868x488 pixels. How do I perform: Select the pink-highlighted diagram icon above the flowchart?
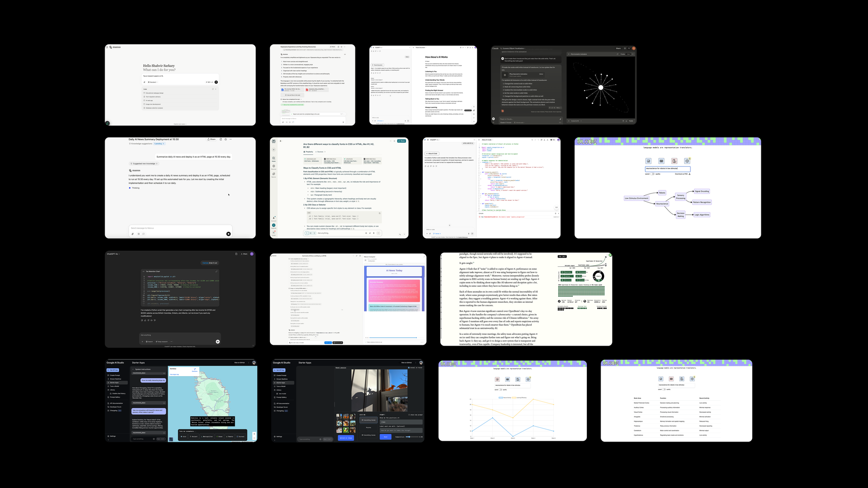[x=674, y=161]
